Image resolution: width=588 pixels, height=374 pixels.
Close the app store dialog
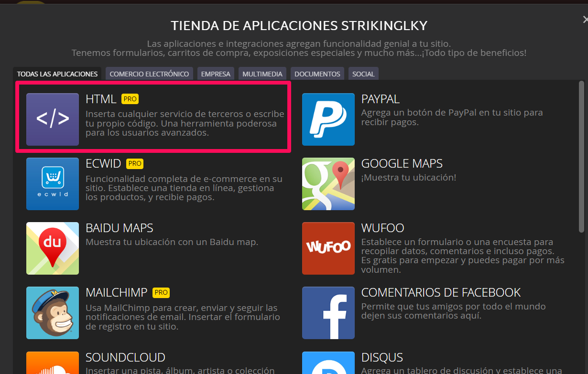coord(585,19)
